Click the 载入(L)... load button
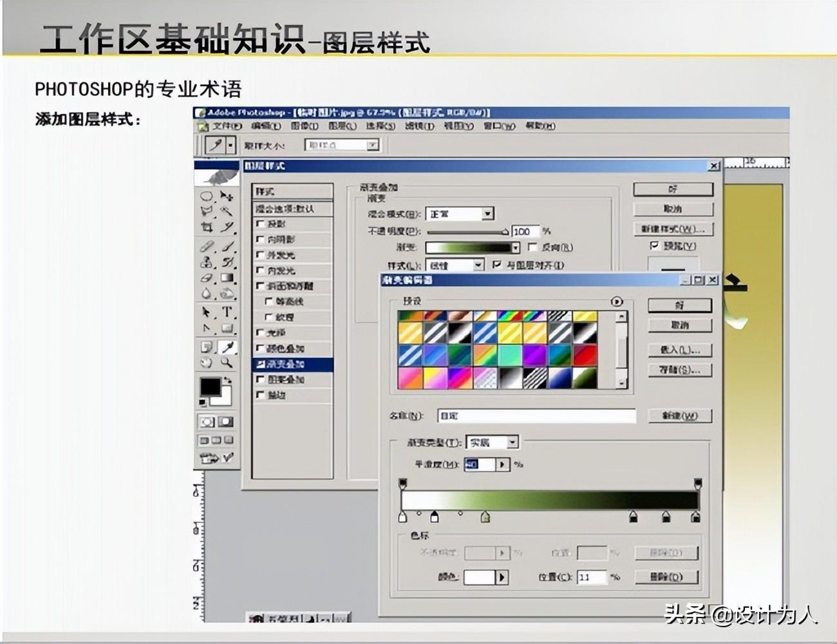837x644 pixels. tap(680, 350)
